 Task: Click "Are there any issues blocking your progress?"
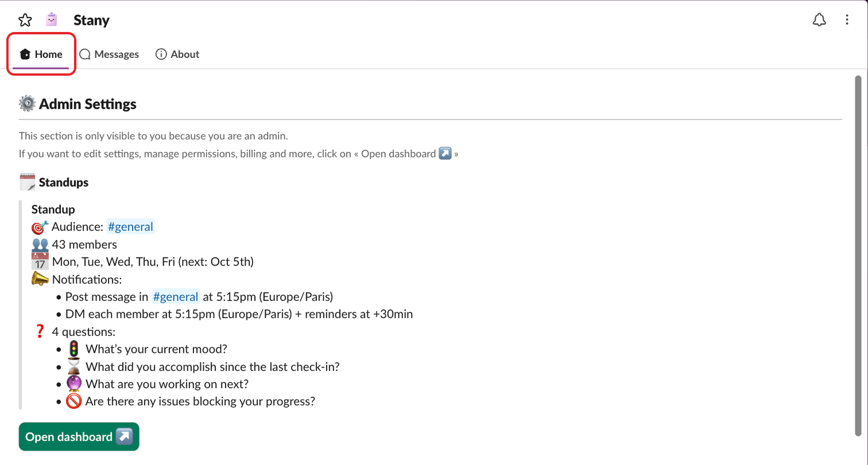click(x=200, y=402)
